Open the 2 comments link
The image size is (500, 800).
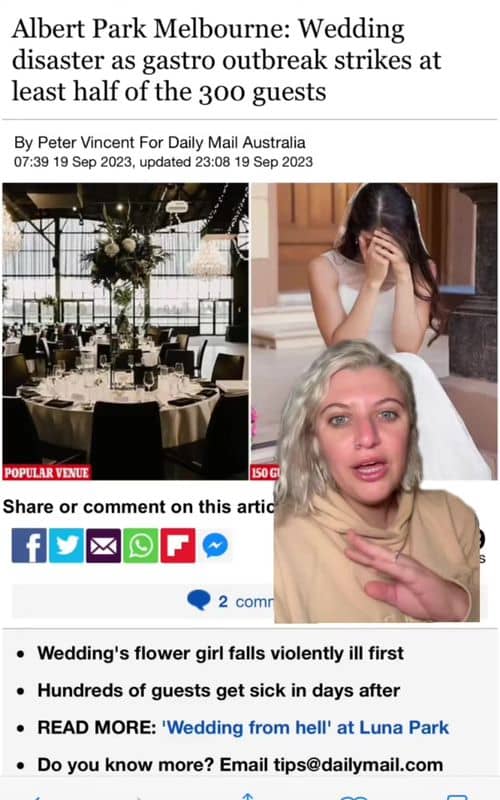click(x=246, y=602)
